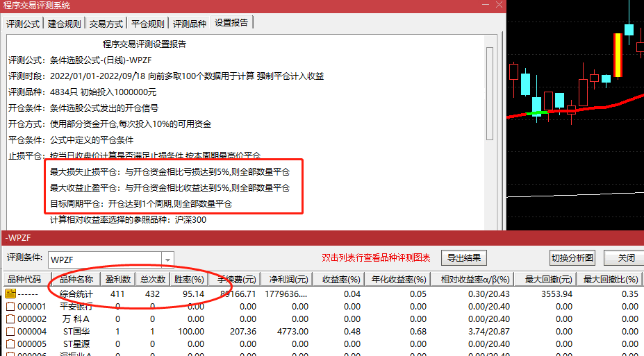The height and width of the screenshot is (356, 644).
Task: Click the 评测品种 4834只 report line
Action: coord(82,92)
